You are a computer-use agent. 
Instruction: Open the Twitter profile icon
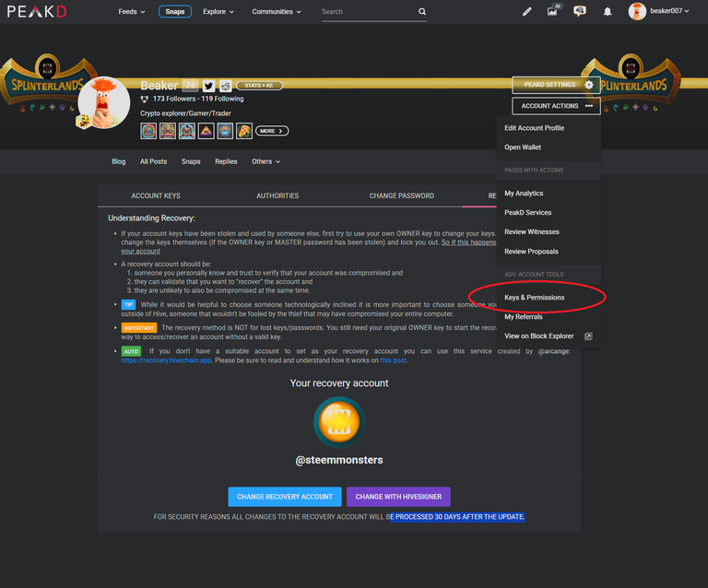click(208, 86)
